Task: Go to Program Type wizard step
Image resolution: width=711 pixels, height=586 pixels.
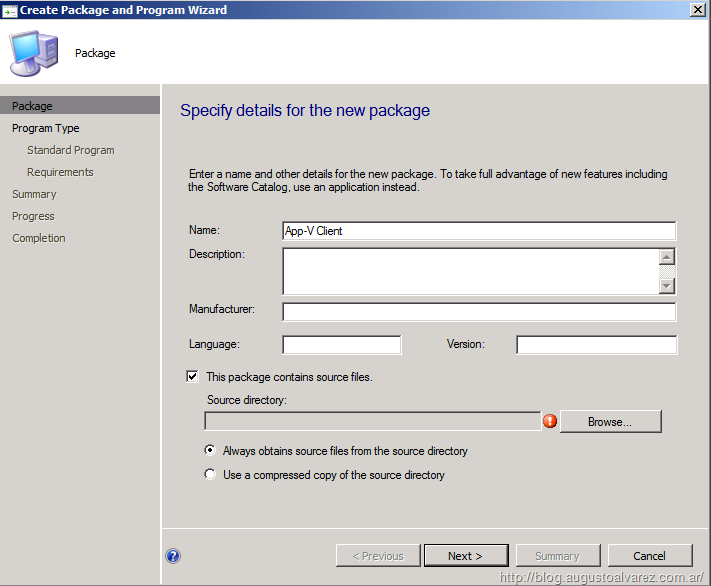Action: pyautogui.click(x=45, y=128)
